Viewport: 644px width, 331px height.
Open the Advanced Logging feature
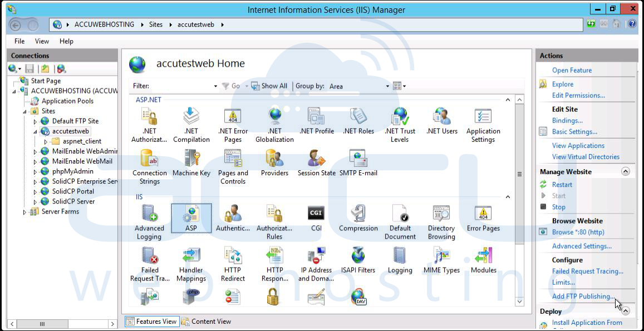[150, 222]
